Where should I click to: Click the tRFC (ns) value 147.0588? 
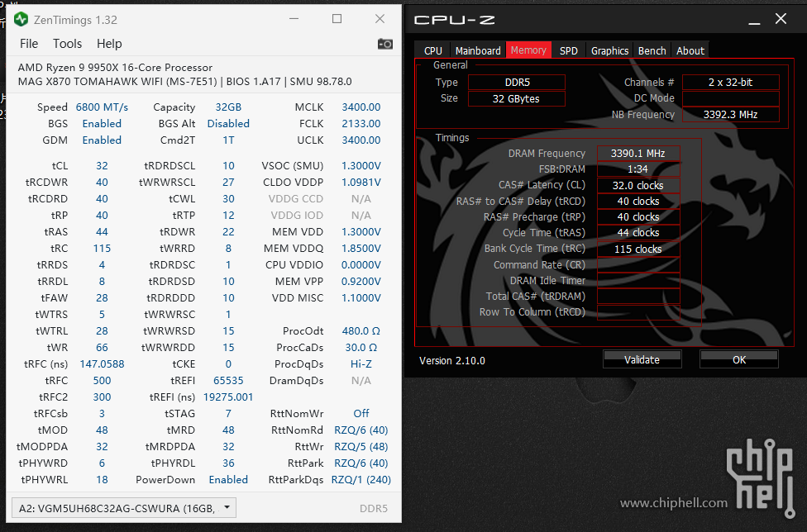pos(102,364)
